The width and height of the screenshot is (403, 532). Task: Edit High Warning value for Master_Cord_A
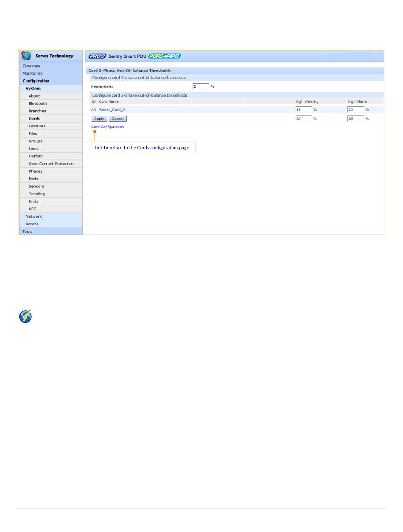303,109
